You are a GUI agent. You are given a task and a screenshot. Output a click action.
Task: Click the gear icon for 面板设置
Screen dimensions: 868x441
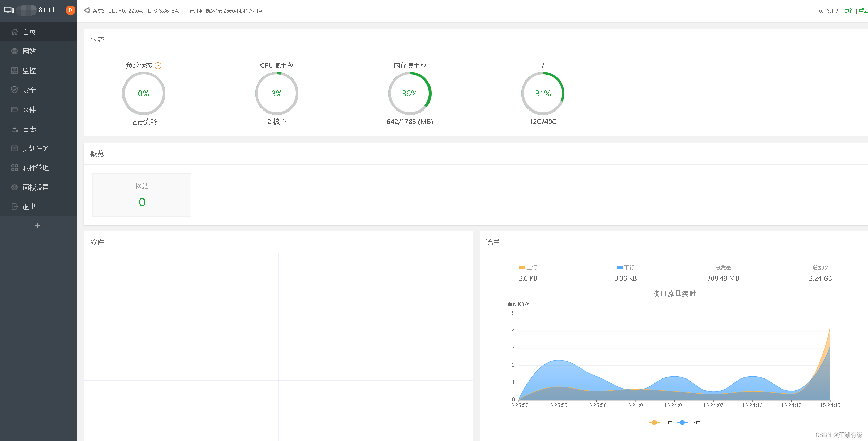(14, 187)
